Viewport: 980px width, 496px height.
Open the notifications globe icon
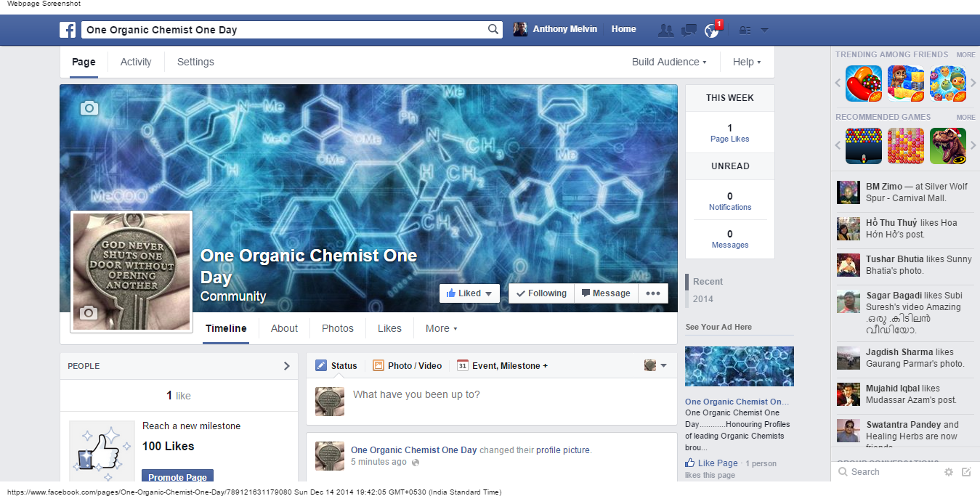[711, 31]
